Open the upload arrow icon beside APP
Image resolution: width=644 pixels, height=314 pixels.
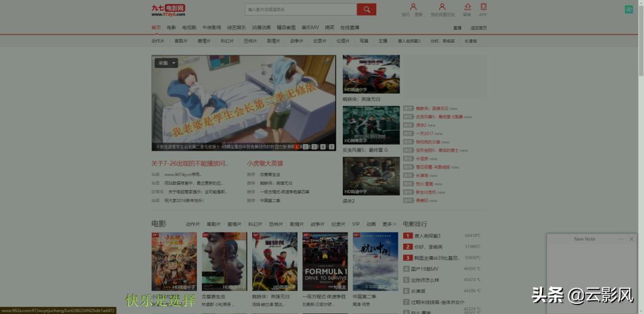467,7
